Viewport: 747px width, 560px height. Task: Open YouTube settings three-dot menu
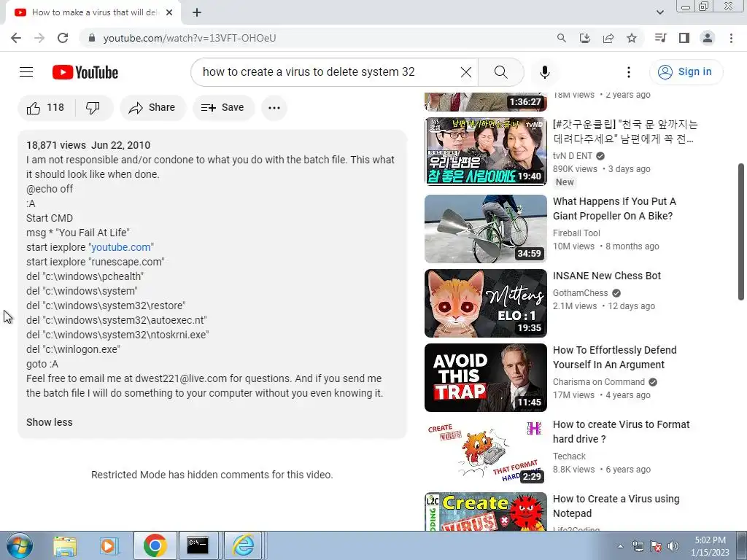click(628, 72)
